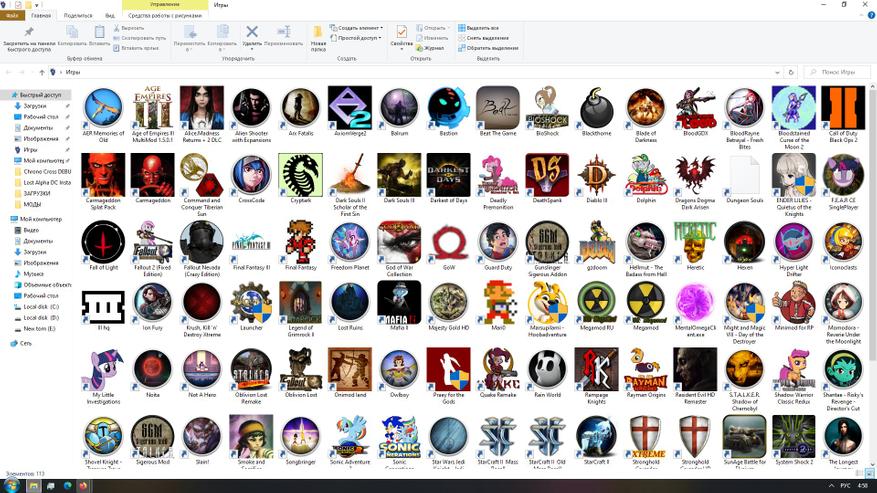Viewport: 877px width, 493px height.
Task: Click the РУС language indicator in taskbar
Action: coord(846,486)
